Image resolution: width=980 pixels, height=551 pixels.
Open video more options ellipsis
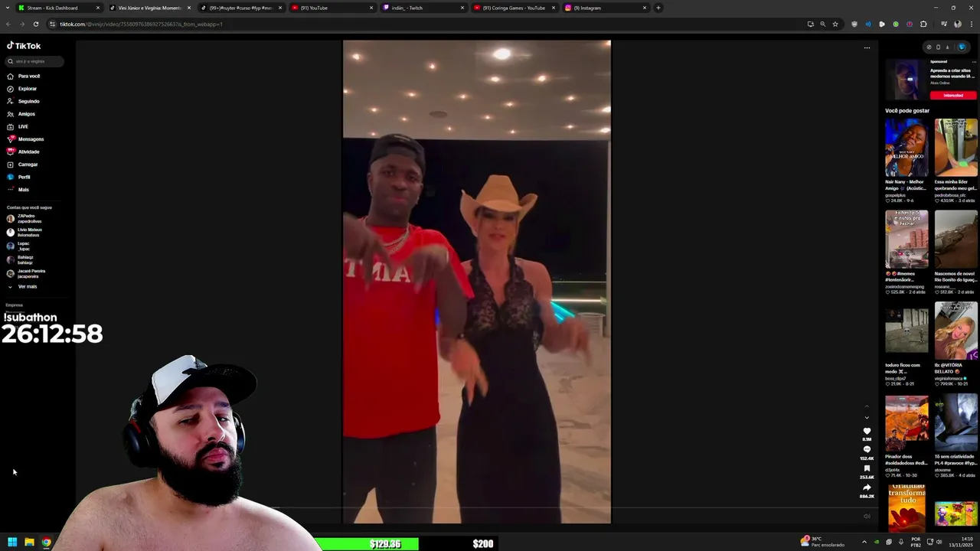(867, 47)
